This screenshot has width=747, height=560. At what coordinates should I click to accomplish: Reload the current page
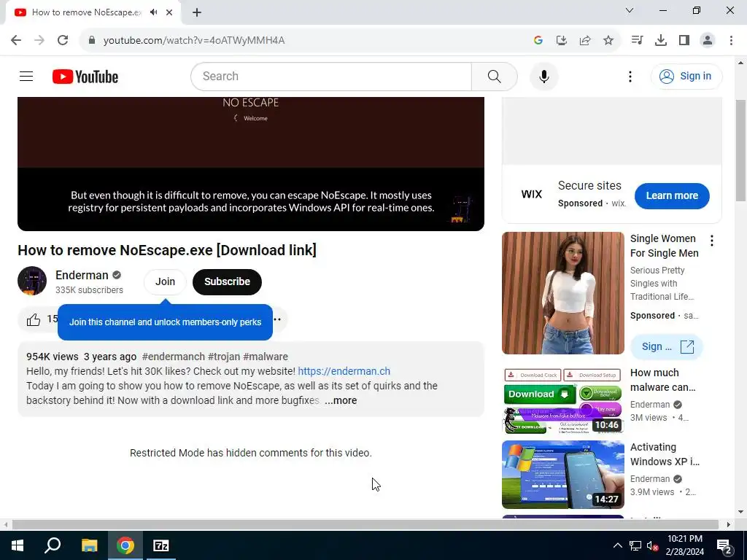(x=63, y=40)
